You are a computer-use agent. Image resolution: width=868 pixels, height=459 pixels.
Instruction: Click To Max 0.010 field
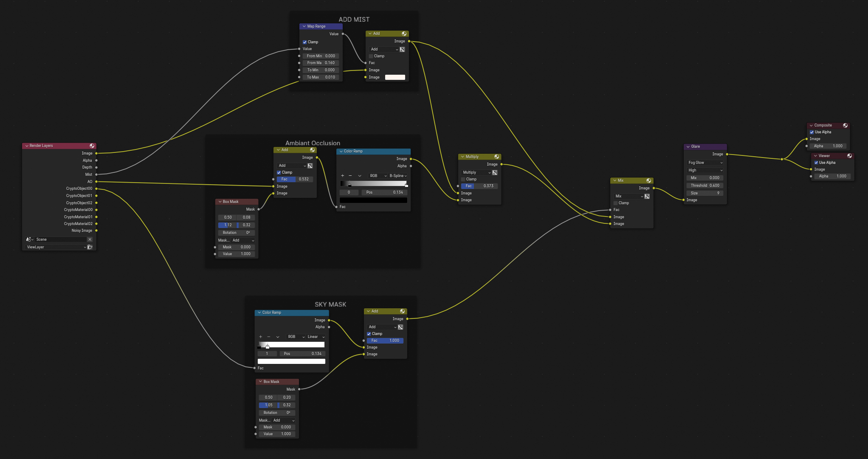[321, 77]
